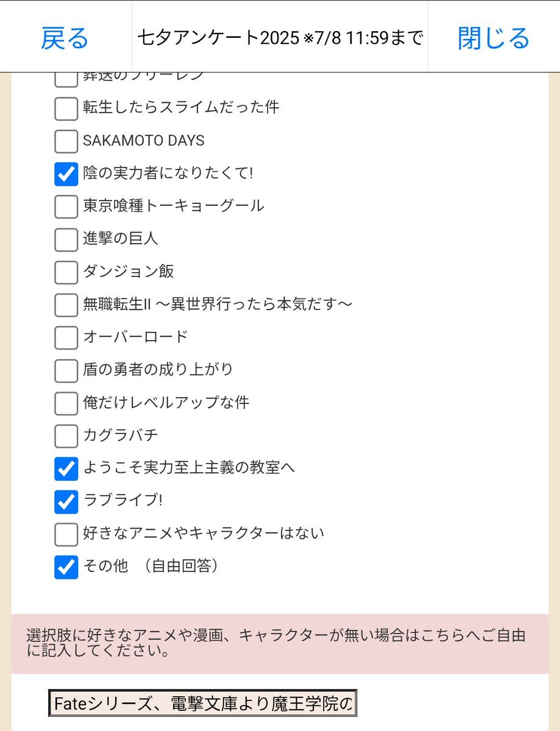This screenshot has width=560, height=731.
Task: Check 盾の勇者の成り上がり checkbox
Action: click(66, 370)
